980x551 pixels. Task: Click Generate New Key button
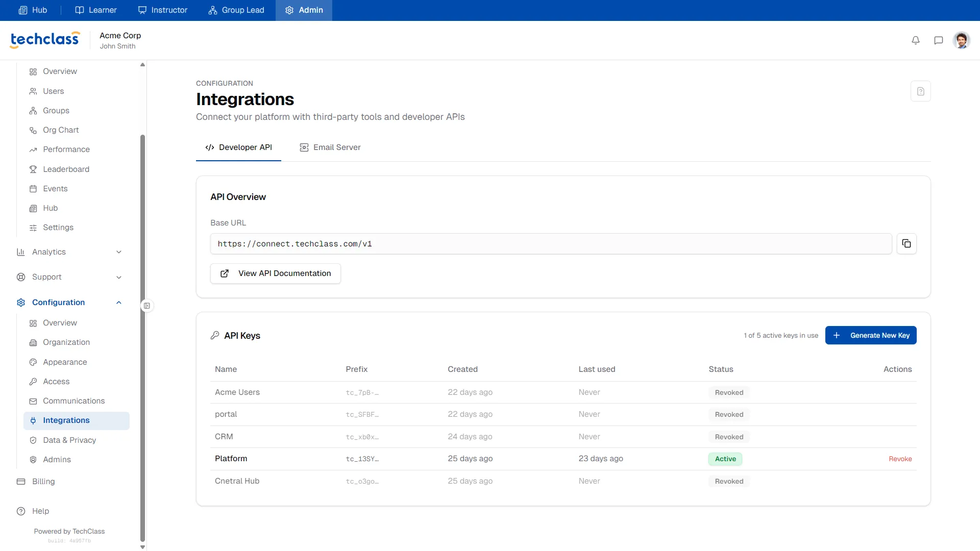[x=871, y=335]
